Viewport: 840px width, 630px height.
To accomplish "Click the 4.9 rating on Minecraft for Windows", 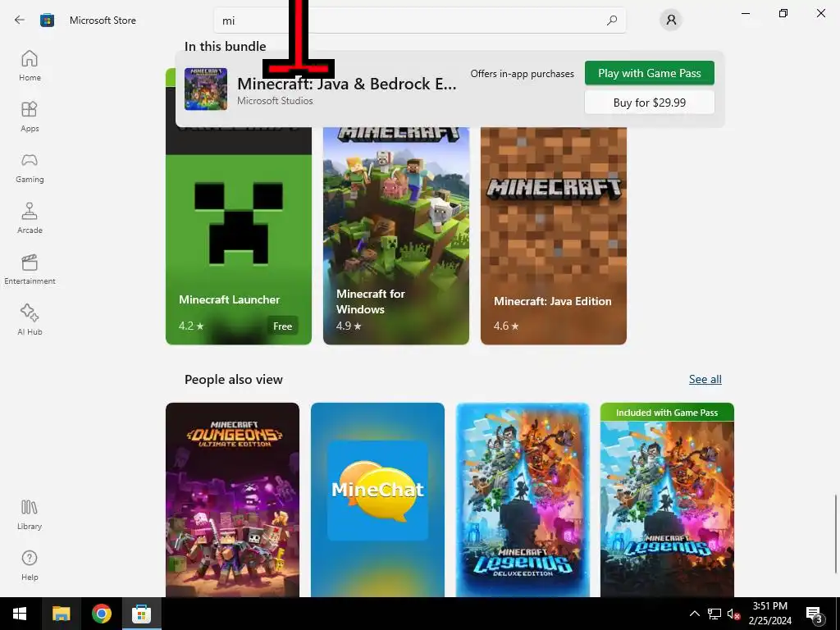I will pyautogui.click(x=349, y=326).
